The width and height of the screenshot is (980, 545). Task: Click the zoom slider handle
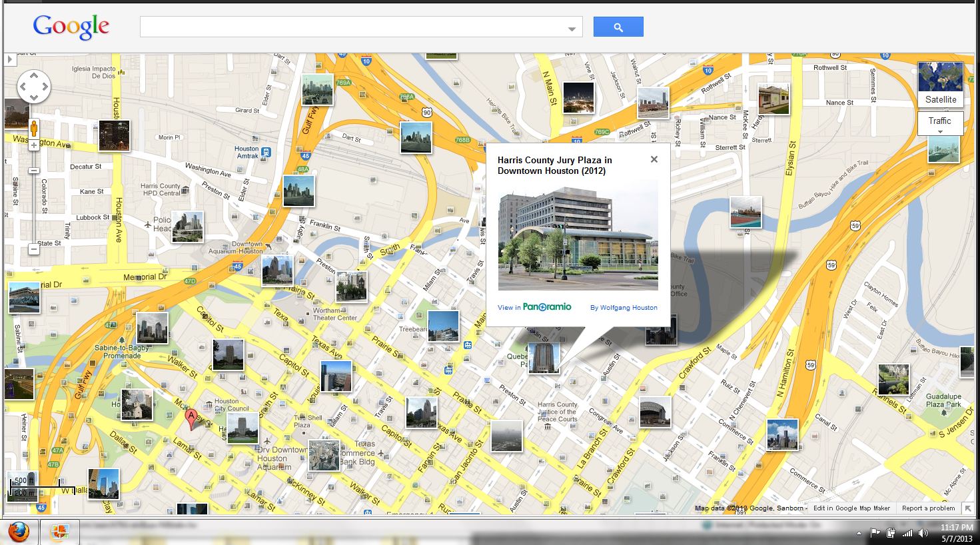click(34, 171)
